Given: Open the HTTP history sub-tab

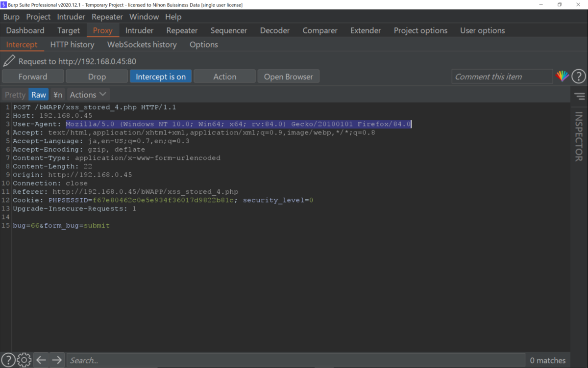Looking at the screenshot, I should (x=73, y=45).
